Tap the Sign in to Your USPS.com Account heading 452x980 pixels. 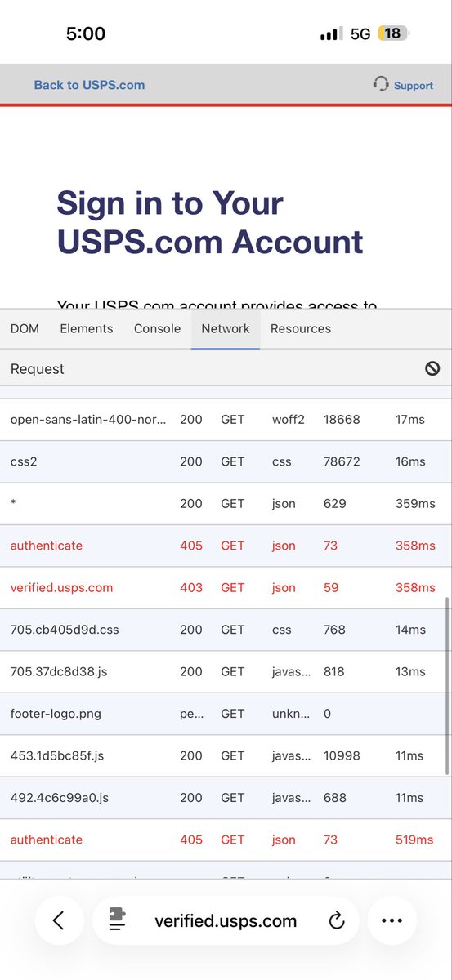pyautogui.click(x=210, y=222)
